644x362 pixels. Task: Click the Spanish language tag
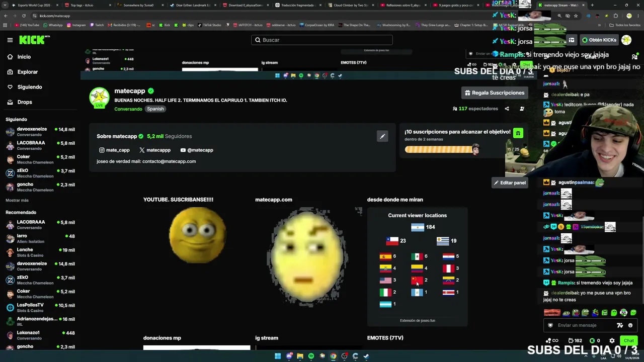point(155,109)
